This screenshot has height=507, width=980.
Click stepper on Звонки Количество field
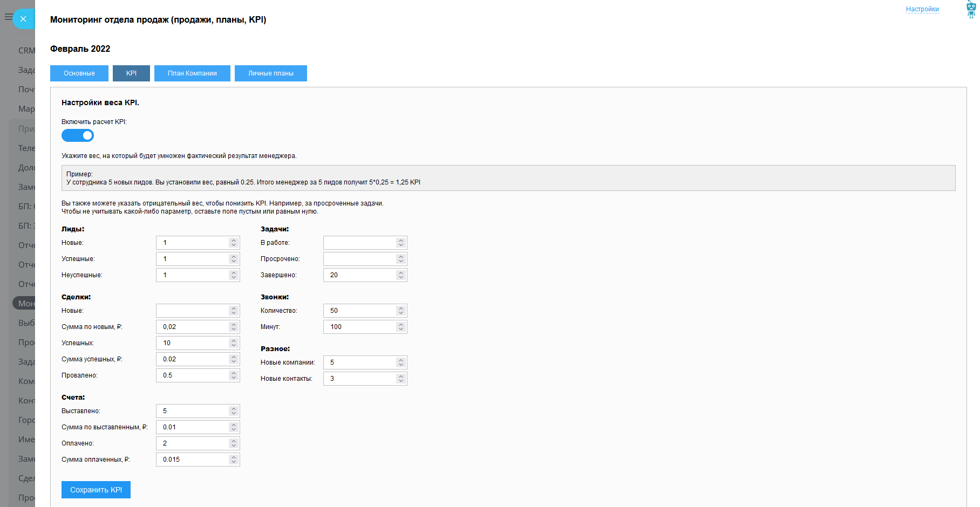[x=401, y=311]
